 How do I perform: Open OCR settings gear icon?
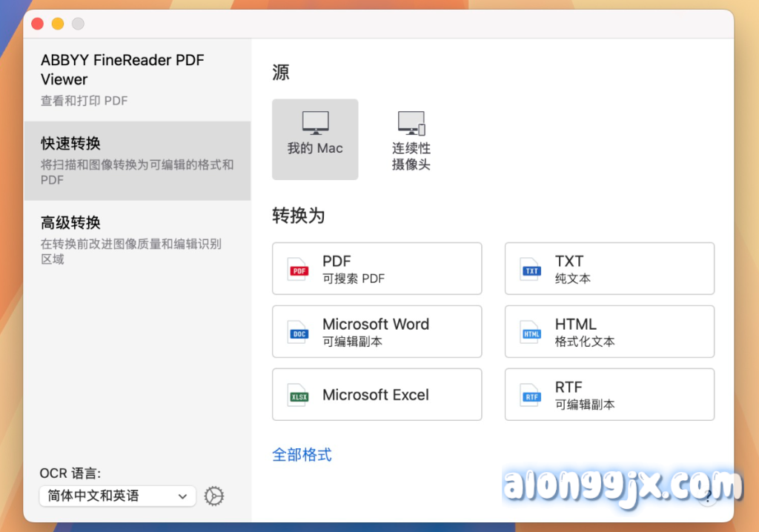[x=214, y=496]
